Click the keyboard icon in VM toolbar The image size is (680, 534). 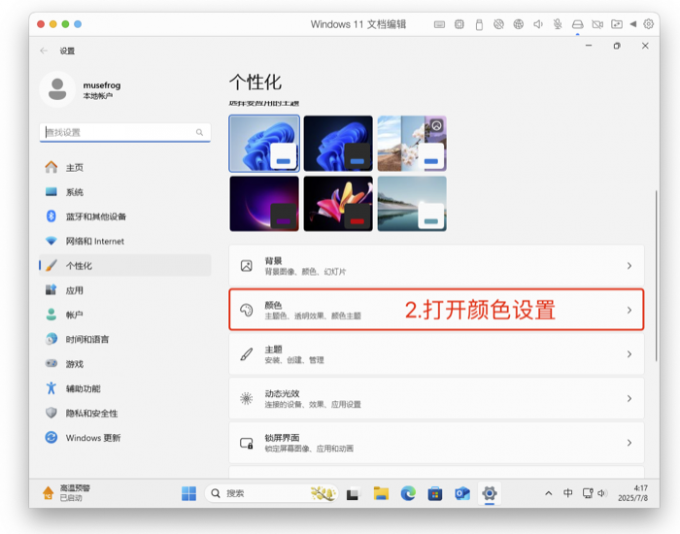tap(439, 24)
